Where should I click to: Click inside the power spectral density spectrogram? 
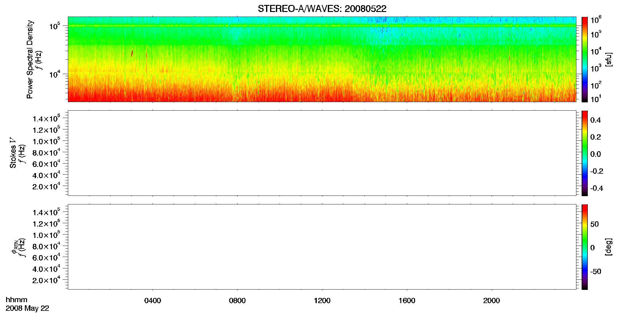[322, 59]
